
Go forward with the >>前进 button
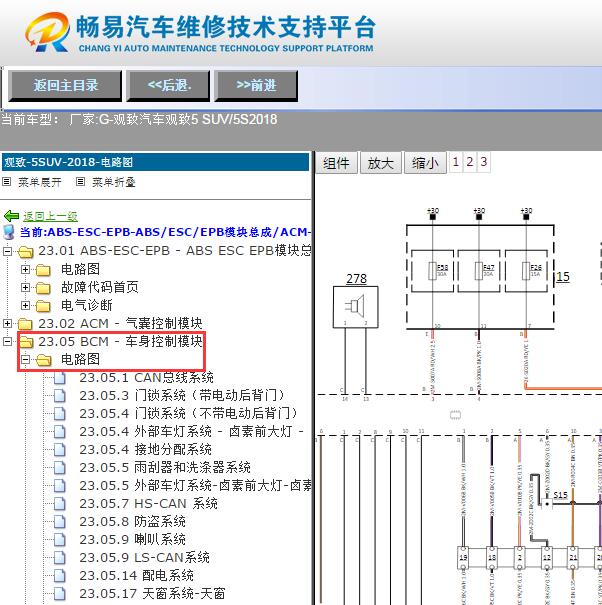[x=256, y=86]
